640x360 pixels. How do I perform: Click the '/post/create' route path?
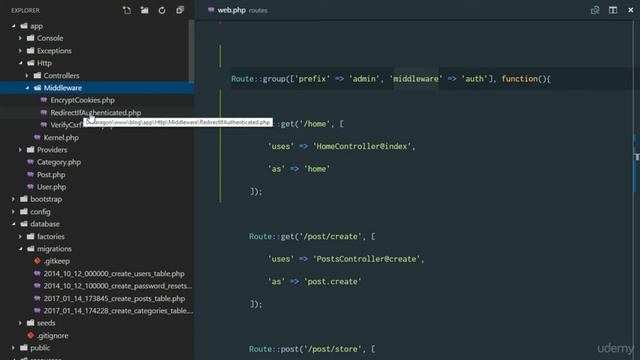coord(332,236)
